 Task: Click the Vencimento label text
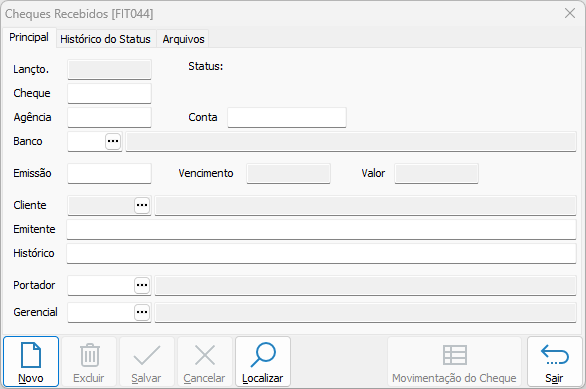[x=206, y=173]
